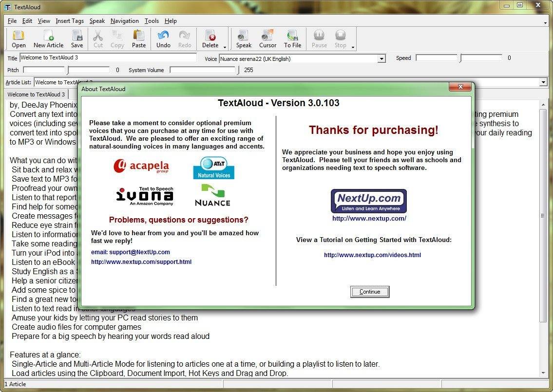Open the support@NextUp.com email link
Viewport: 553px width, 392px height.
(x=131, y=252)
